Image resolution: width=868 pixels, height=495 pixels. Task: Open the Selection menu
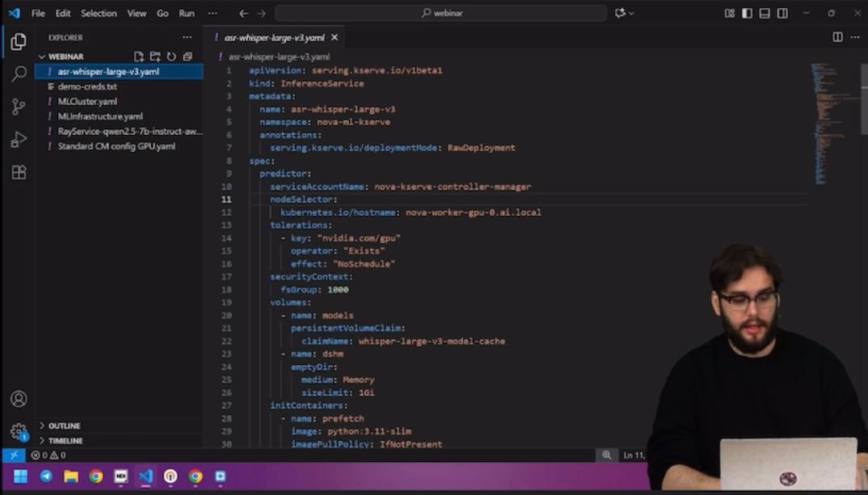99,13
